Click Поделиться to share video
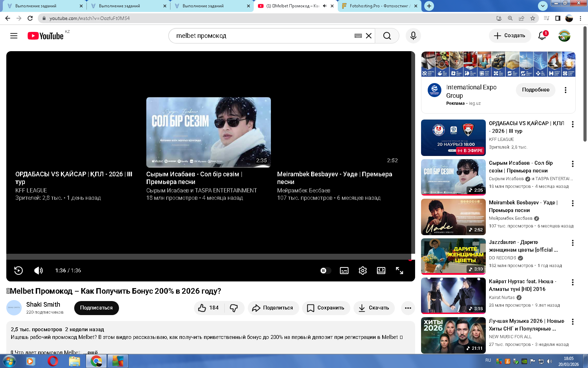This screenshot has width=588, height=368. pos(273,308)
